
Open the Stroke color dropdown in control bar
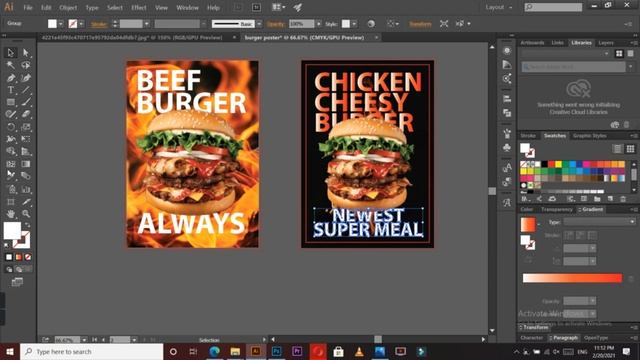[x=81, y=24]
